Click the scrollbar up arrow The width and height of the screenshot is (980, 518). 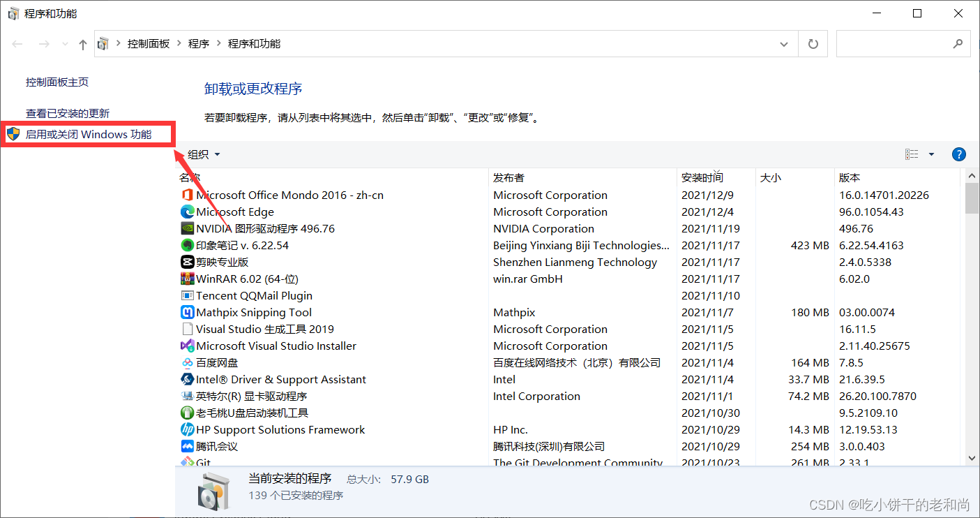pos(972,175)
